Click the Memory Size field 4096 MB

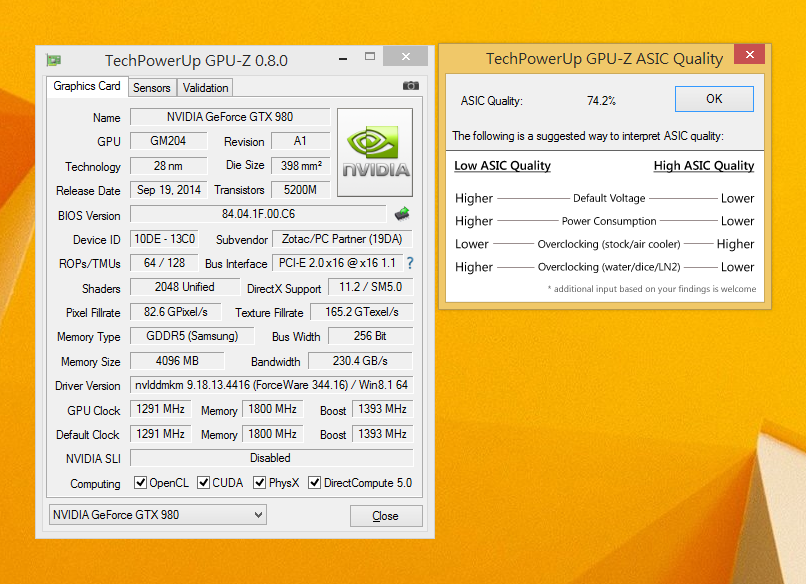[177, 360]
